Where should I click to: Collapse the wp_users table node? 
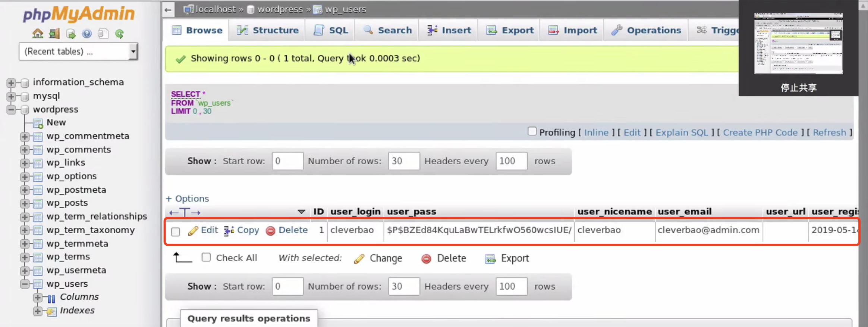[x=25, y=284]
